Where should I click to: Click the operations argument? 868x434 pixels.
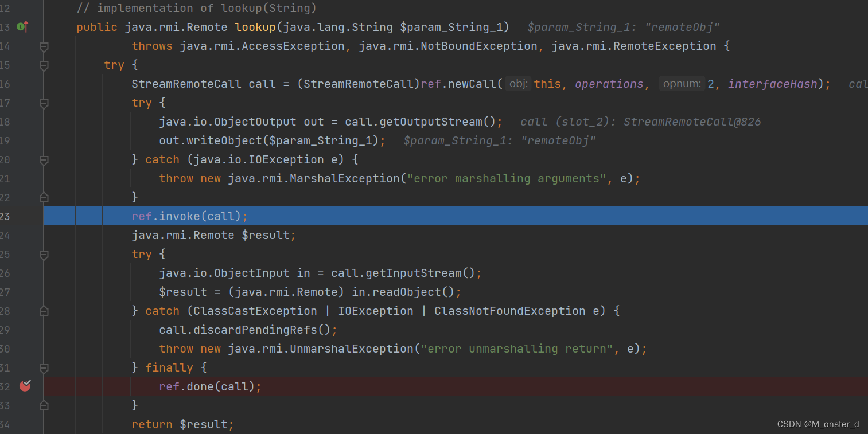click(609, 84)
